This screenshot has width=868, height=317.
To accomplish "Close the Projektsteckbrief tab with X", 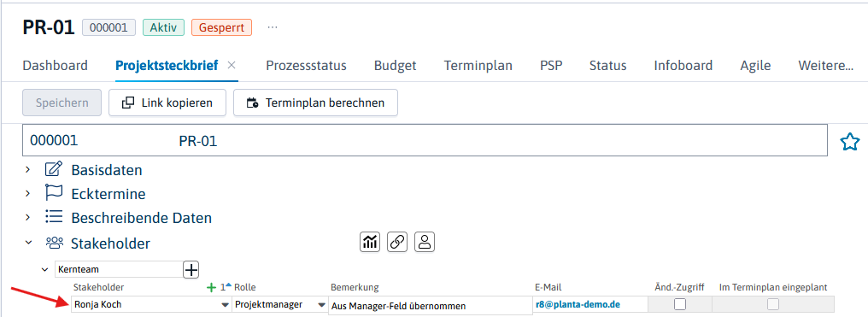I will click(x=232, y=65).
